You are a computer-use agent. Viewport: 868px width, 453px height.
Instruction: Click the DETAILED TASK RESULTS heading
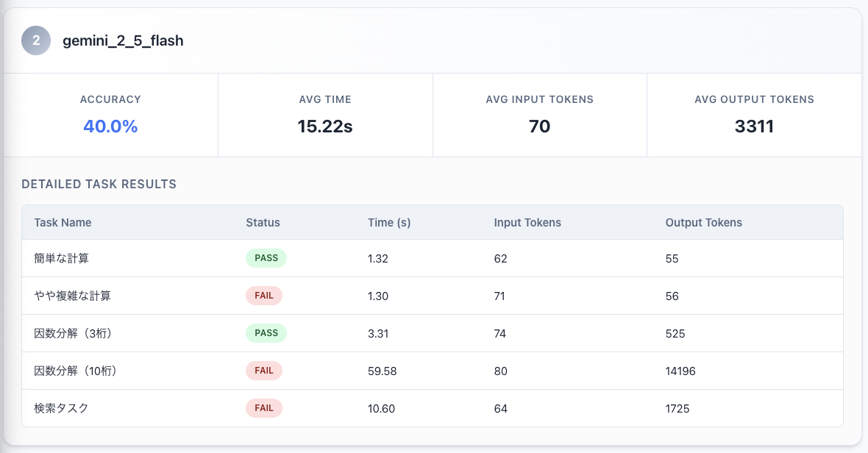pyautogui.click(x=99, y=184)
